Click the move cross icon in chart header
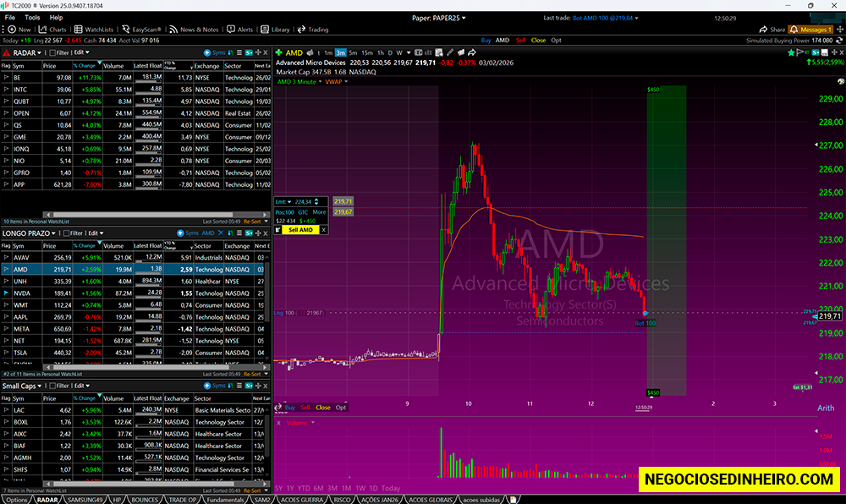Screen dimensions: 846x504 834,52
